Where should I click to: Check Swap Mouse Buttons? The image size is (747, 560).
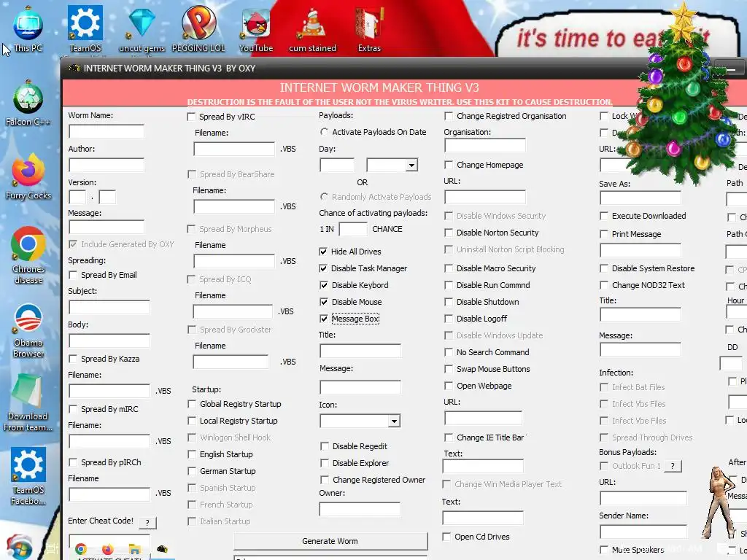pos(449,369)
